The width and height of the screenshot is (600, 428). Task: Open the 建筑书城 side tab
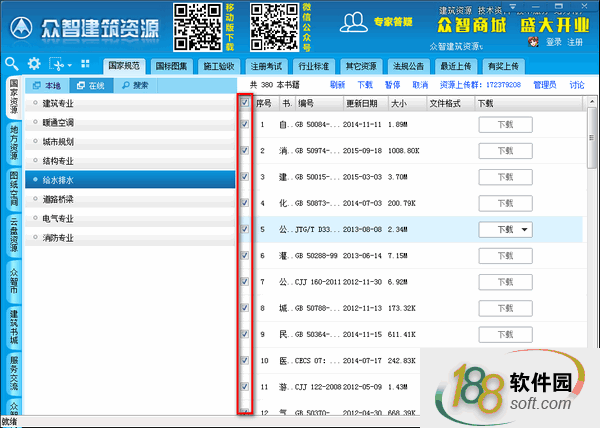coord(14,327)
